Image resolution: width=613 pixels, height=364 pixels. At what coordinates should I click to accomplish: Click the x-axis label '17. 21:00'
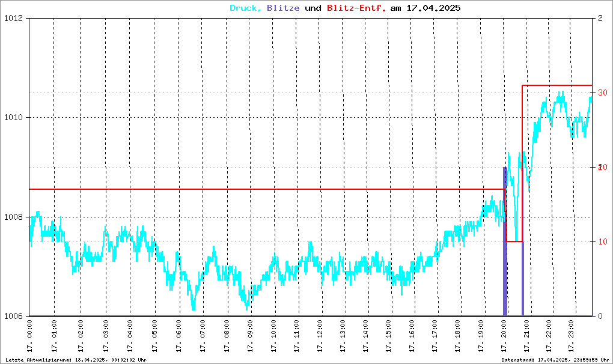(526, 336)
